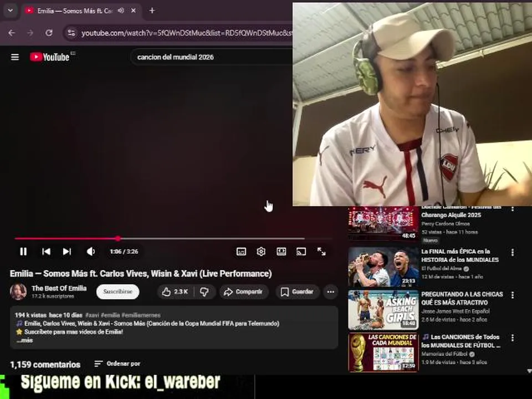Click the '1,159 comentarios' count
Viewport: 532px width, 399px height.
tap(45, 365)
